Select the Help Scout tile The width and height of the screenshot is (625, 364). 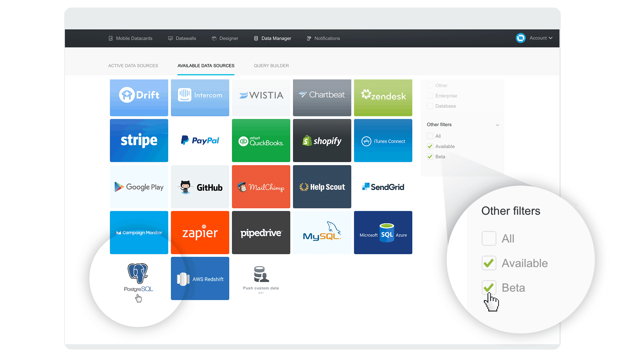(322, 187)
